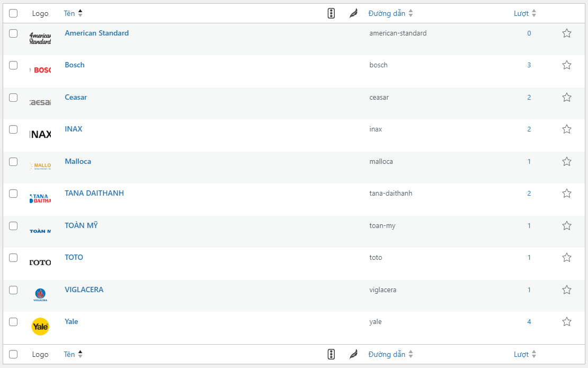Click the INAX logo image
The image size is (588, 368).
tap(40, 134)
